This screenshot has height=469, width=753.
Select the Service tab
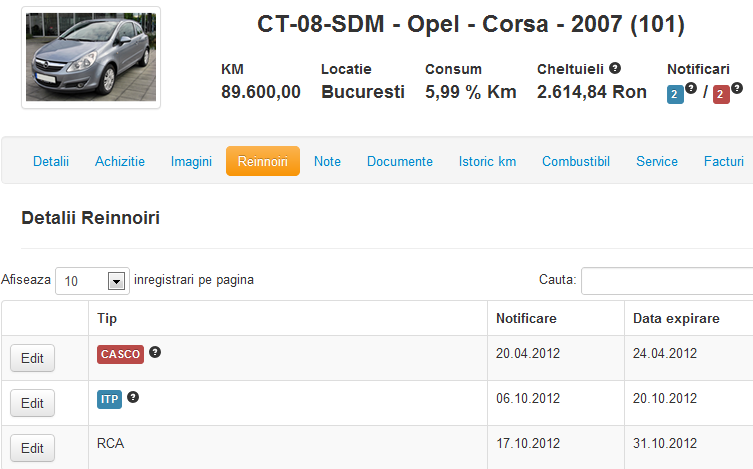coord(656,161)
